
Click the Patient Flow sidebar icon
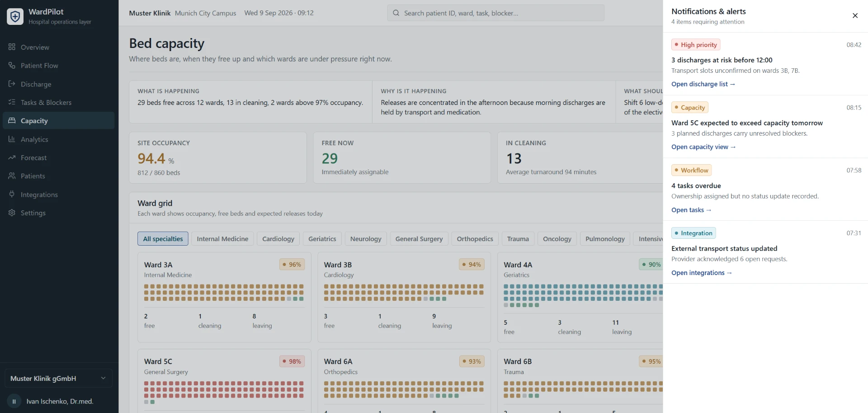tap(12, 66)
